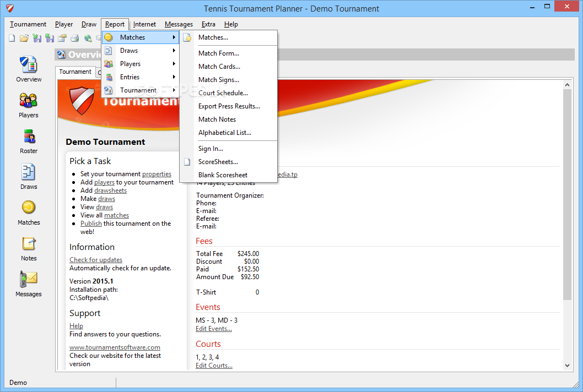Click the green-arrow export toolbar icon
Image resolution: width=583 pixels, height=392 pixels.
[x=50, y=38]
